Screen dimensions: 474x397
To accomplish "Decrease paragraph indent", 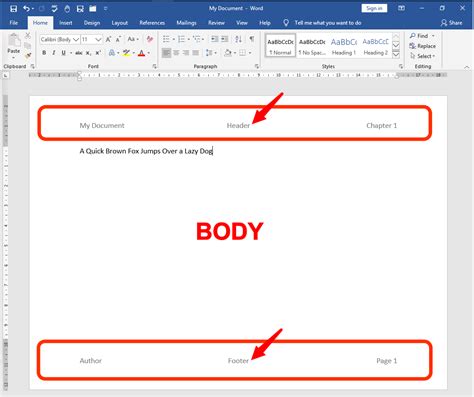I will click(x=214, y=39).
